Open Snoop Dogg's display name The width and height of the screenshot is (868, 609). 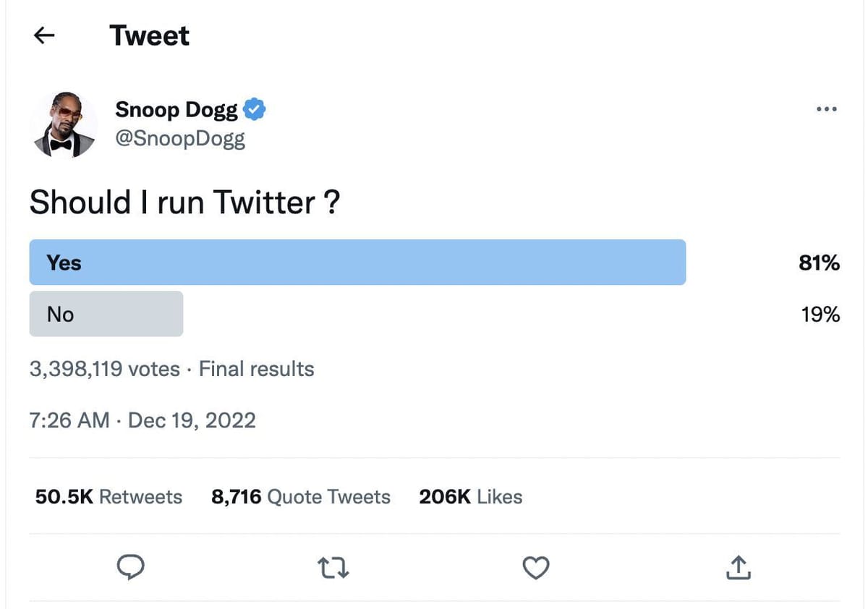coord(176,108)
